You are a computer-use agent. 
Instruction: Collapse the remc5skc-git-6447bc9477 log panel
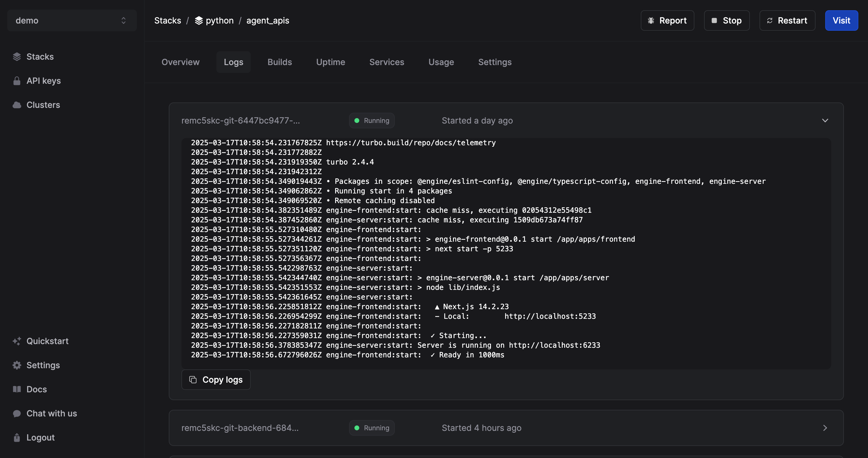[x=825, y=121]
